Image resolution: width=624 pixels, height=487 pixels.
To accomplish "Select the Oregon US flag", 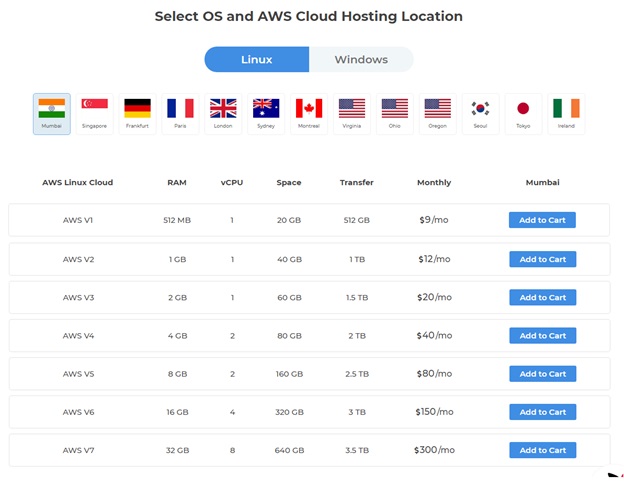I will [x=438, y=114].
